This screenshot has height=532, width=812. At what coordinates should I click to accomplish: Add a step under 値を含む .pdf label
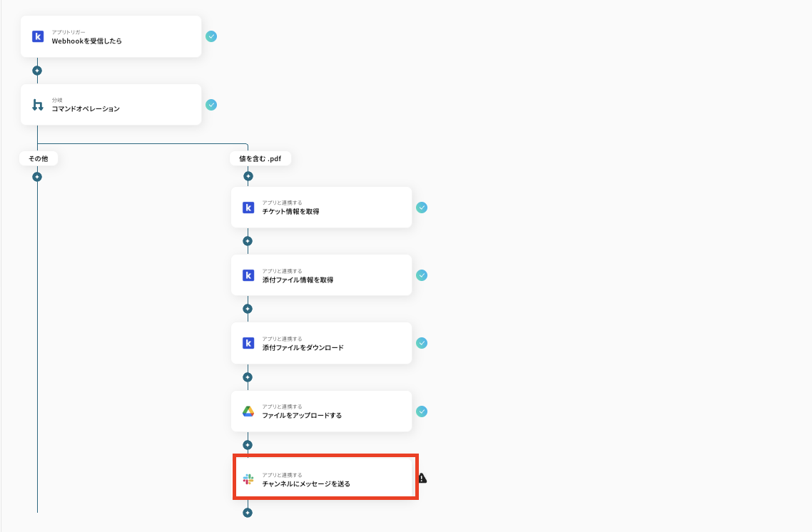248,176
